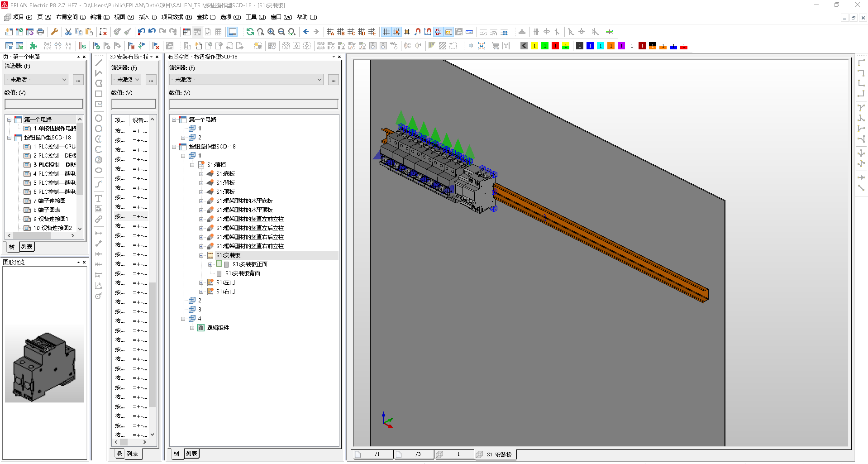Toggle the snap to grid button
This screenshot has height=464, width=868.
pyautogui.click(x=396, y=32)
